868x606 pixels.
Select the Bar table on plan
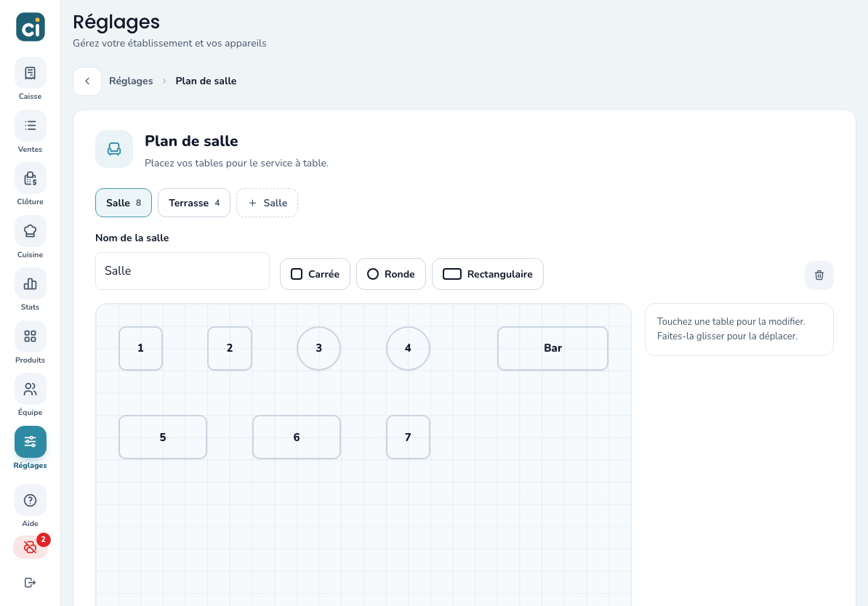tap(552, 348)
